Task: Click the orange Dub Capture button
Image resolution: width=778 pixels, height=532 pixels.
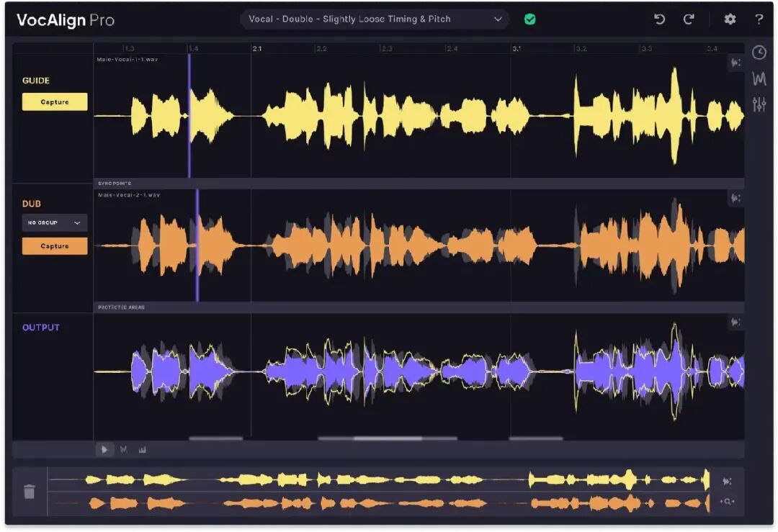Action: [55, 246]
